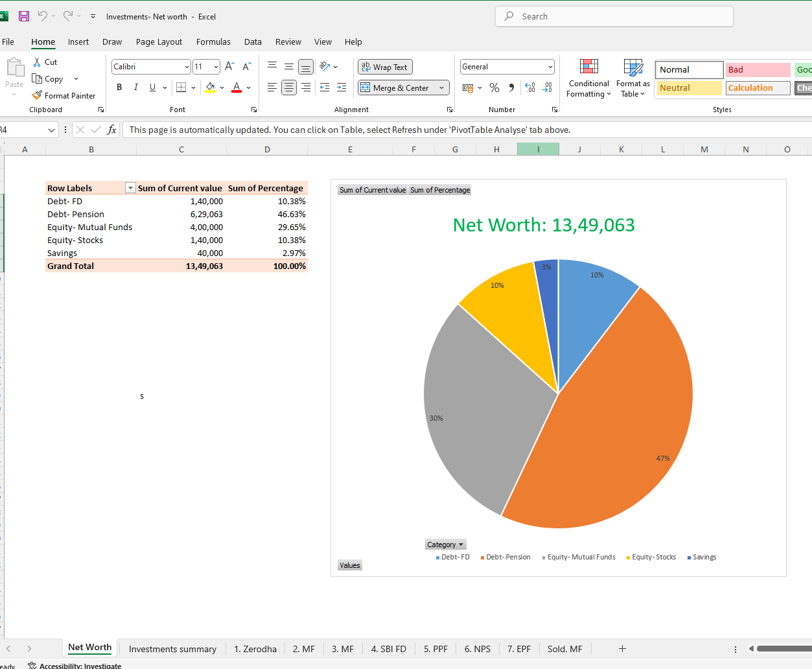Expand the Name Box dropdown
Image resolution: width=812 pixels, height=669 pixels.
(x=51, y=130)
